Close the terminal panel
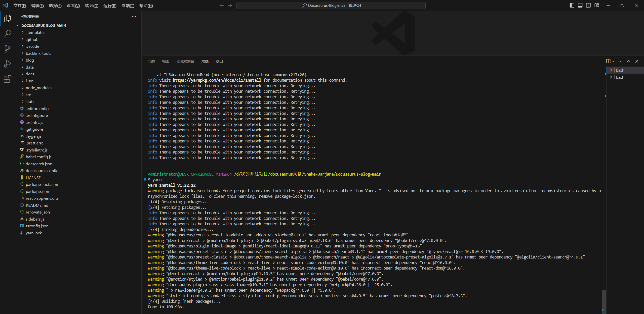The image size is (644, 314). pos(637,61)
